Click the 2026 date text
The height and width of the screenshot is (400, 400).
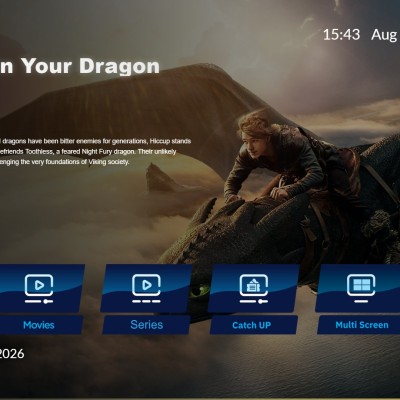pos(12,354)
